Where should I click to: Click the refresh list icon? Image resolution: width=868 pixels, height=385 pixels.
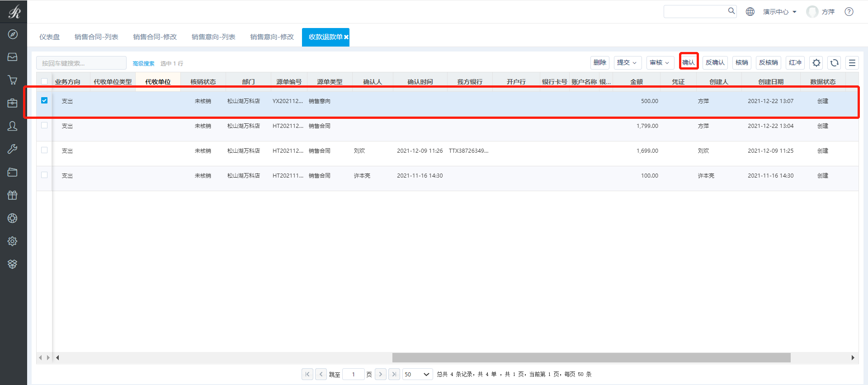835,63
